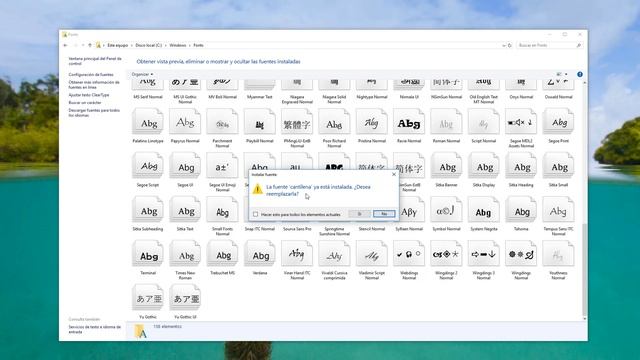This screenshot has height=360, width=640.
Task: Select the Viner Hand ITC font icon
Action: (x=297, y=254)
